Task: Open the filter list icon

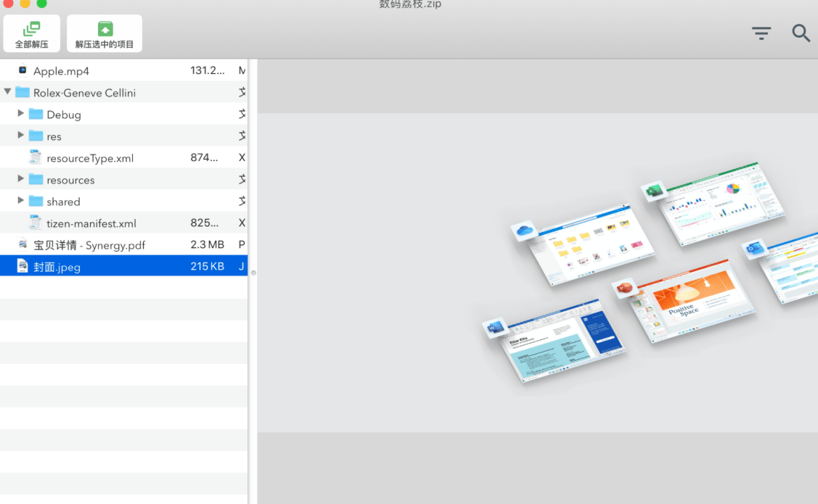Action: click(x=761, y=33)
